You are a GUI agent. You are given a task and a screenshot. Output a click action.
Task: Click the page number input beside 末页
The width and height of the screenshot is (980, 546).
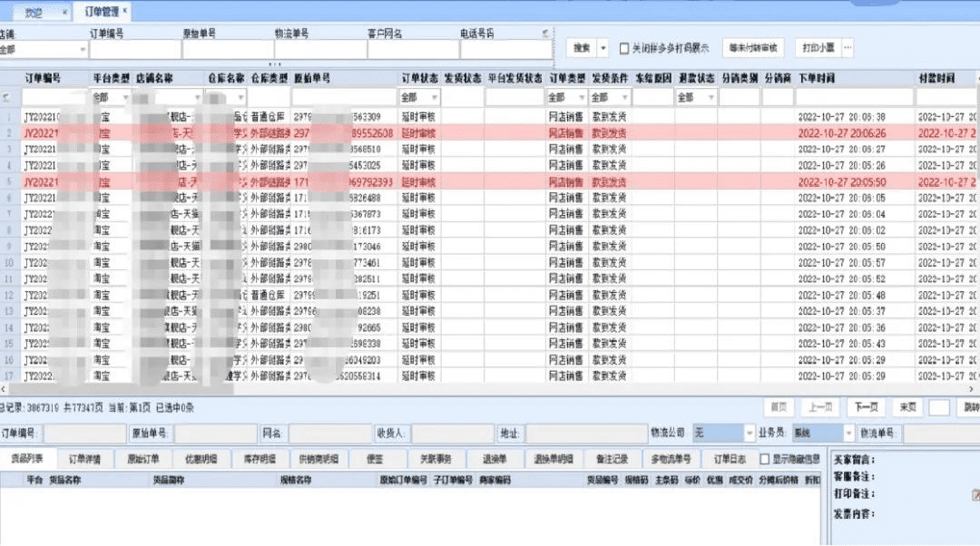[939, 407]
